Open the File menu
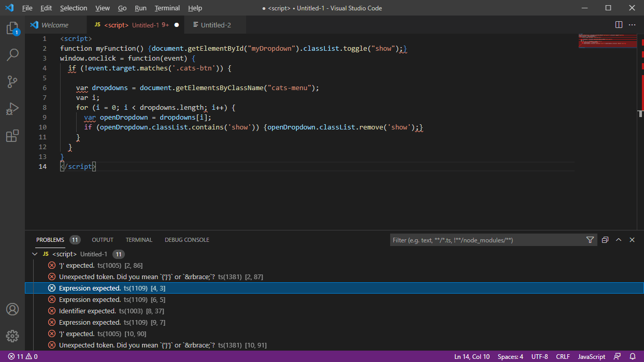Viewport: 644px width, 362px height. [27, 8]
